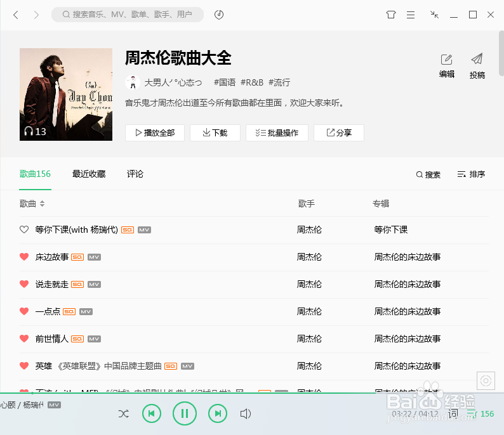Open the #流行 tag
This screenshot has height=435, width=504.
(x=279, y=82)
